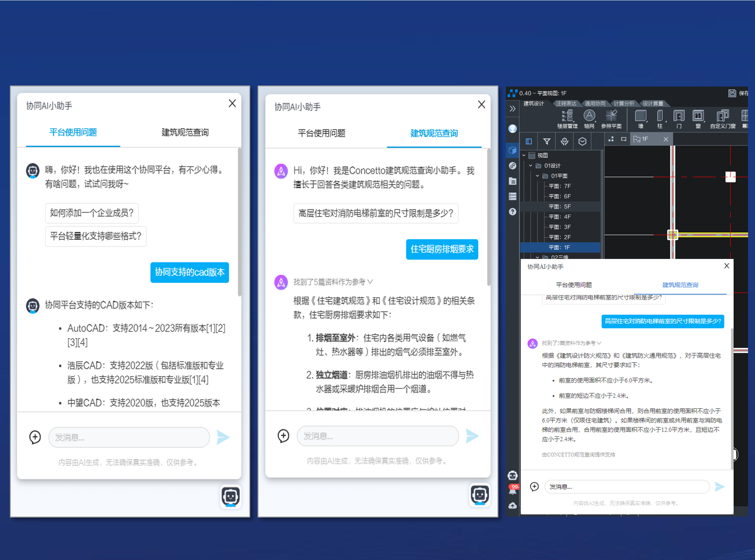Click the scrollbar beside the CAD versions answer
The width and height of the screenshot is (755, 560).
[x=240, y=222]
